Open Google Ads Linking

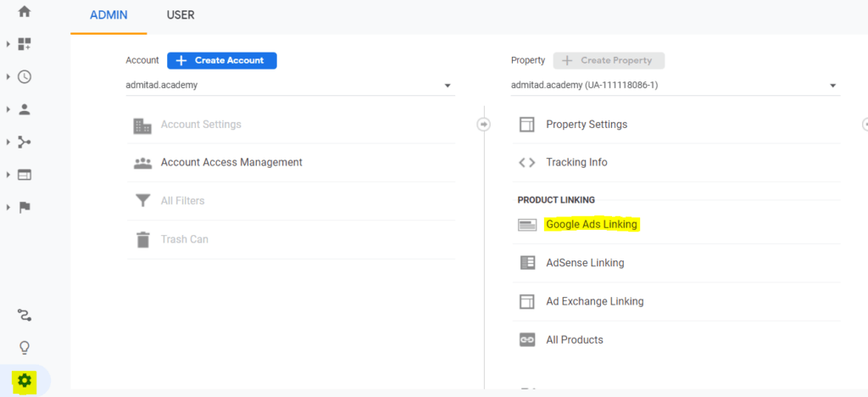point(592,225)
